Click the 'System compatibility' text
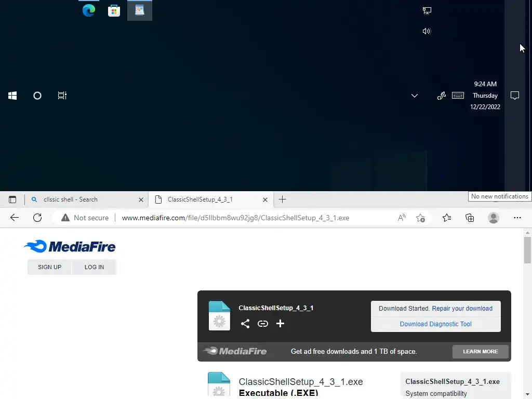532x399 pixels. [x=436, y=394]
